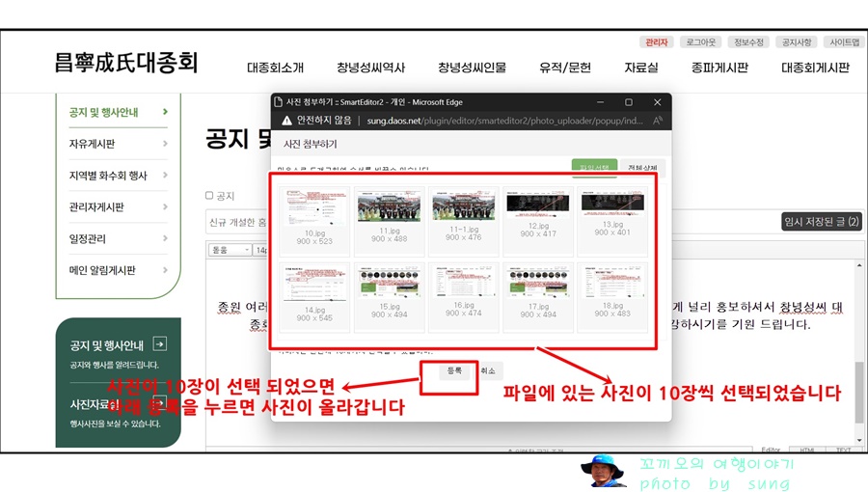Screen dimensions: 868x492
Task: Open the 유적/문헌 menu
Action: 565,68
